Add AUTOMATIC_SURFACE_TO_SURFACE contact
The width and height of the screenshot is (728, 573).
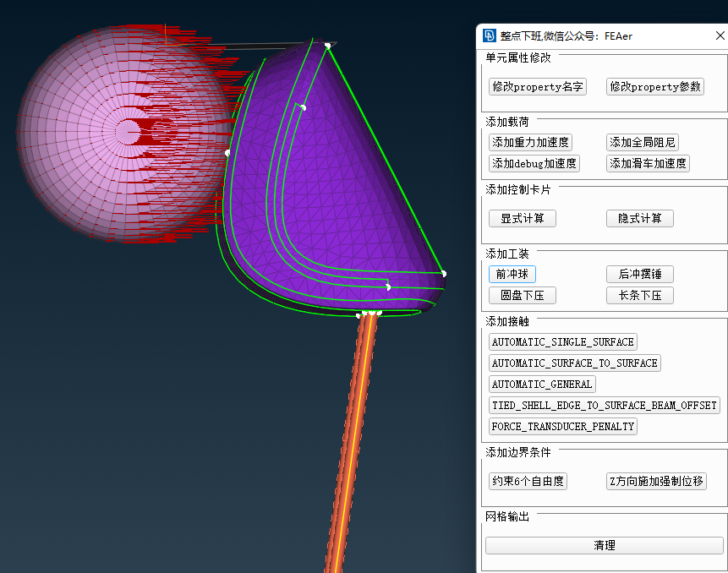(x=575, y=363)
